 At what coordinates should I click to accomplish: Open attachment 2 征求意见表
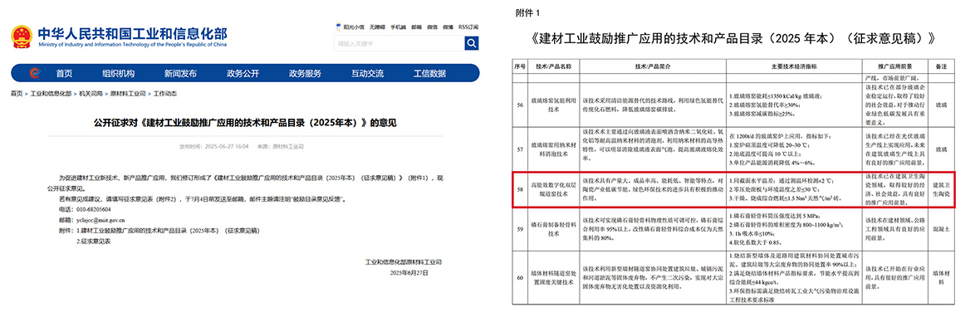tap(92, 240)
